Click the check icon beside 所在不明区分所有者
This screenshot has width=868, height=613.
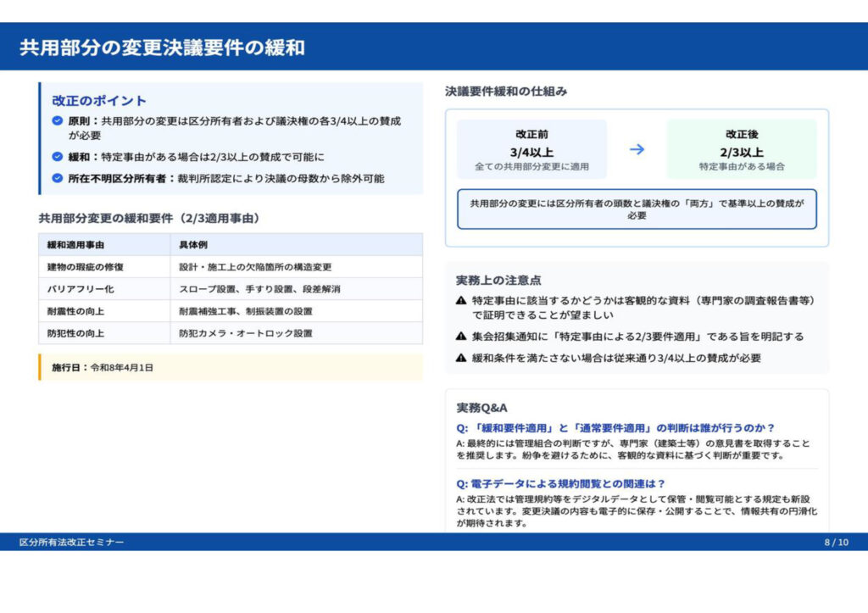[58, 178]
